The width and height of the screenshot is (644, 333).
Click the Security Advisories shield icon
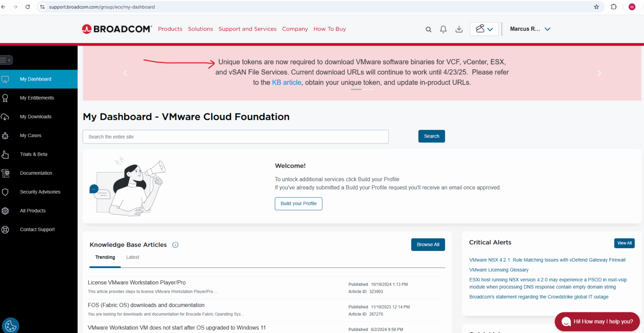pyautogui.click(x=5, y=192)
